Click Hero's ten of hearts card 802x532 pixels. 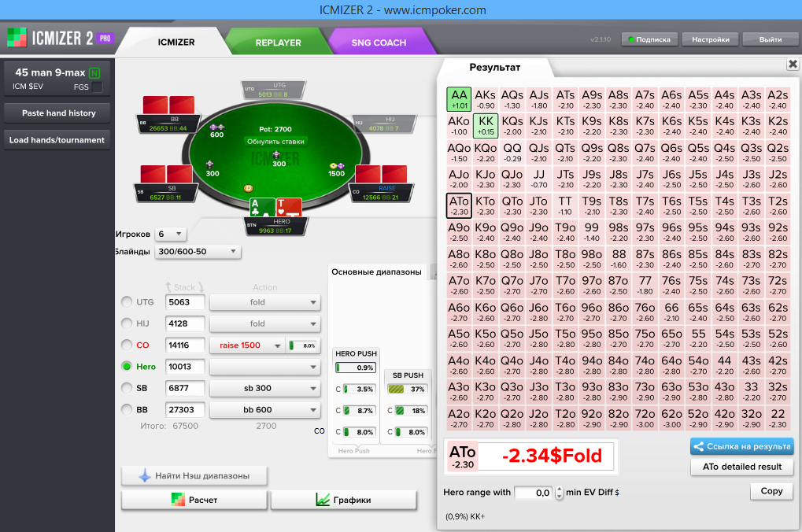[289, 208]
